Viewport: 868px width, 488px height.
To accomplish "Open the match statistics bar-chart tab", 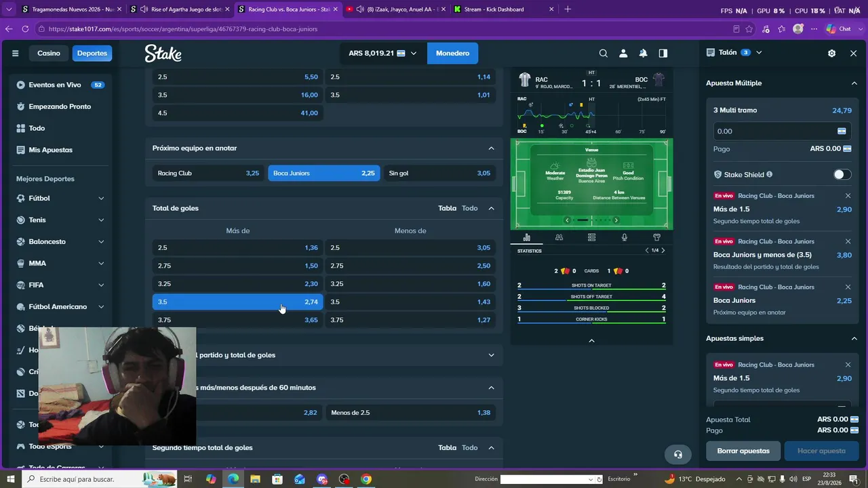I will tap(527, 237).
